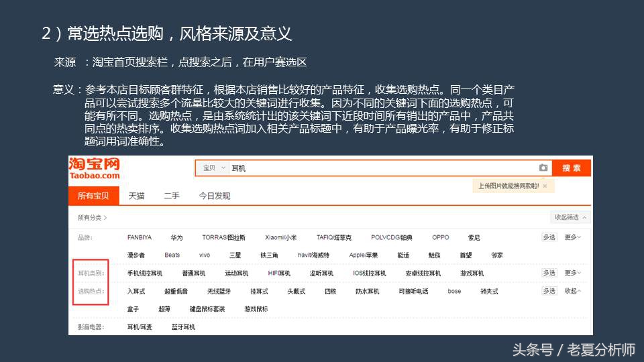Select the 华为 brand
644x362 pixels.
pos(176,237)
